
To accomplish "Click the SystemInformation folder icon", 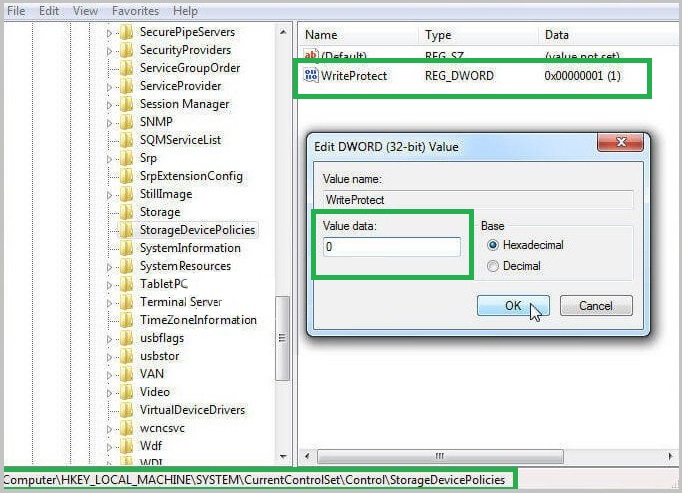I will 127,248.
